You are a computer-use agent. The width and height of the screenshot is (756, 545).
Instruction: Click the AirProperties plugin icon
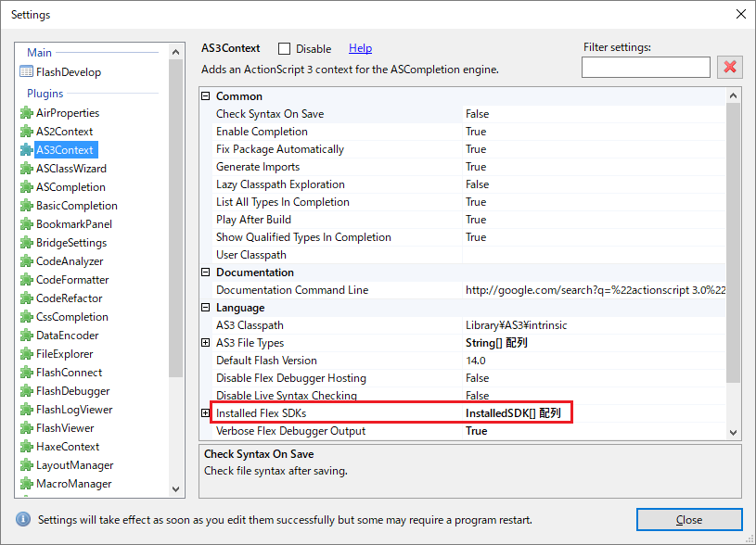click(27, 113)
